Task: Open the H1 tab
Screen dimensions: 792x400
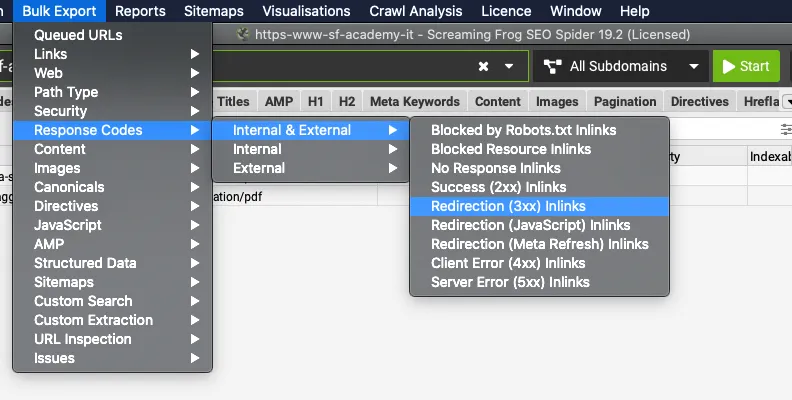Action: click(315, 101)
